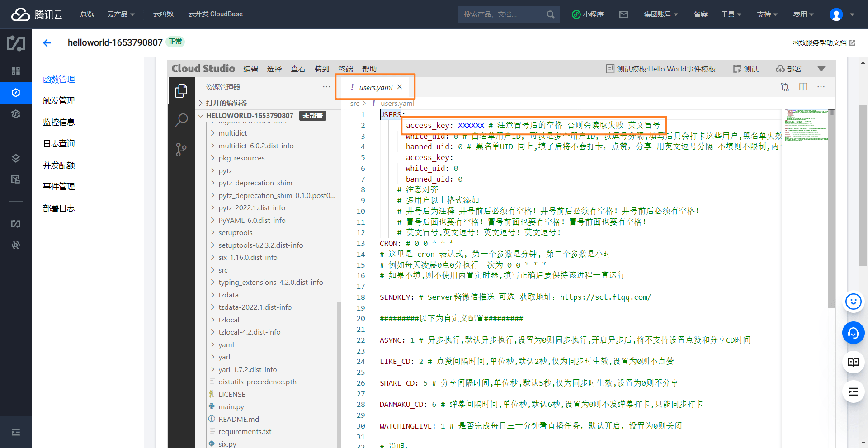Open the 云产品 dropdown in top navigation
Viewport: 868px width, 448px height.
(x=121, y=14)
